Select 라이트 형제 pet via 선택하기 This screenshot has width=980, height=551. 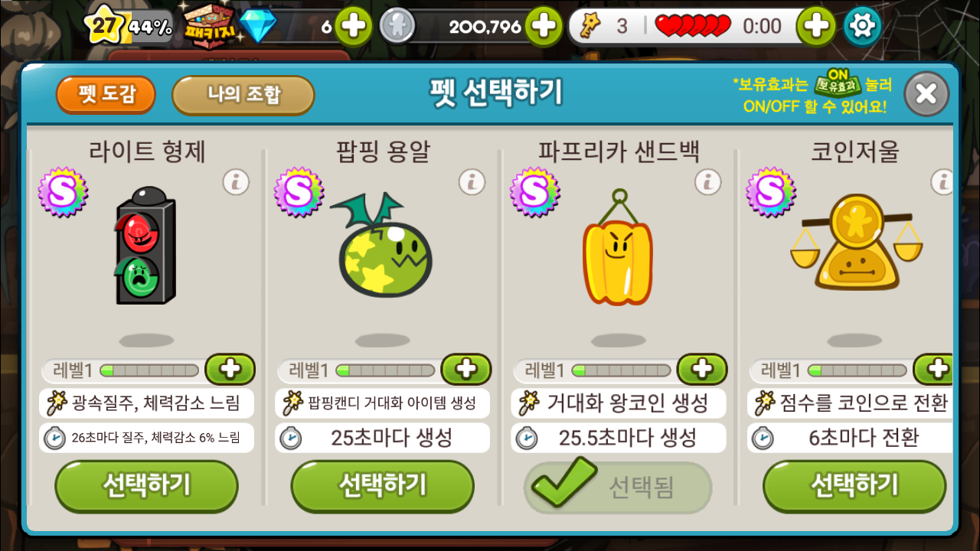pos(146,487)
